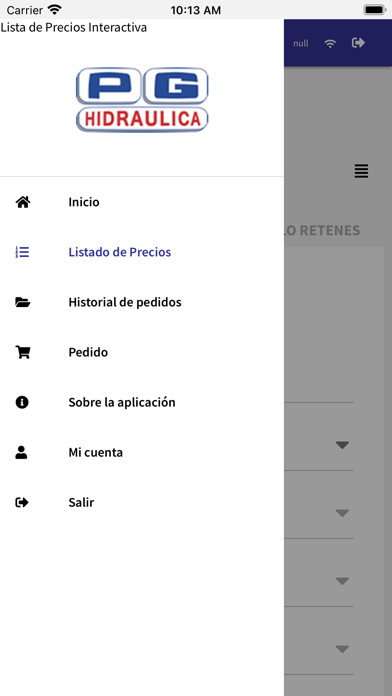
Task: Tap the exit arrow icon beside Salir
Action: click(x=22, y=502)
